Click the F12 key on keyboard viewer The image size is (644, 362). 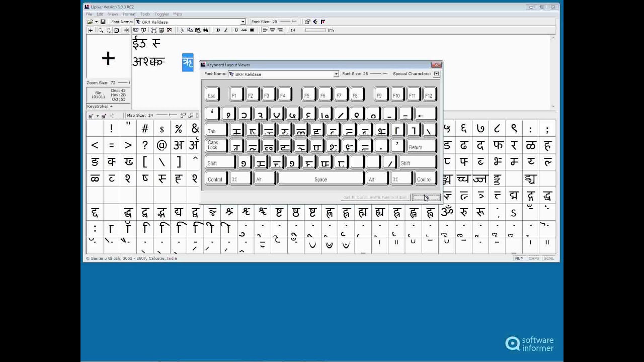point(429,95)
